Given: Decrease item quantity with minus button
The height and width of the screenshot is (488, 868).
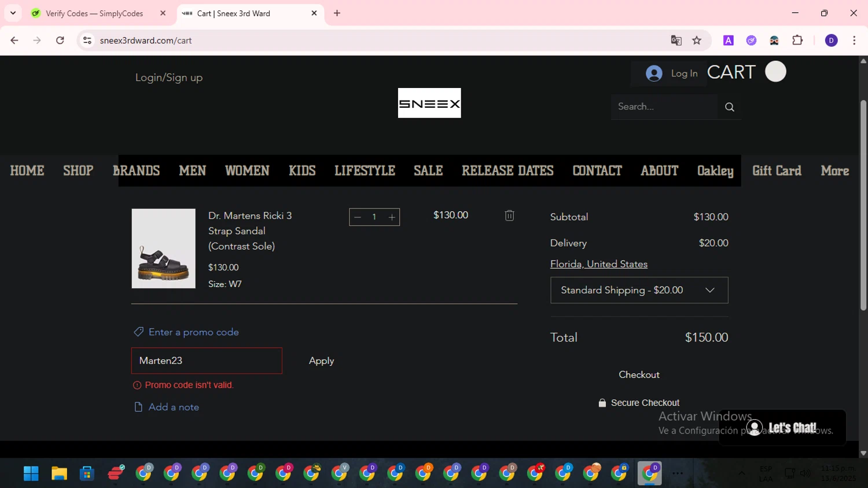Looking at the screenshot, I should click(358, 217).
